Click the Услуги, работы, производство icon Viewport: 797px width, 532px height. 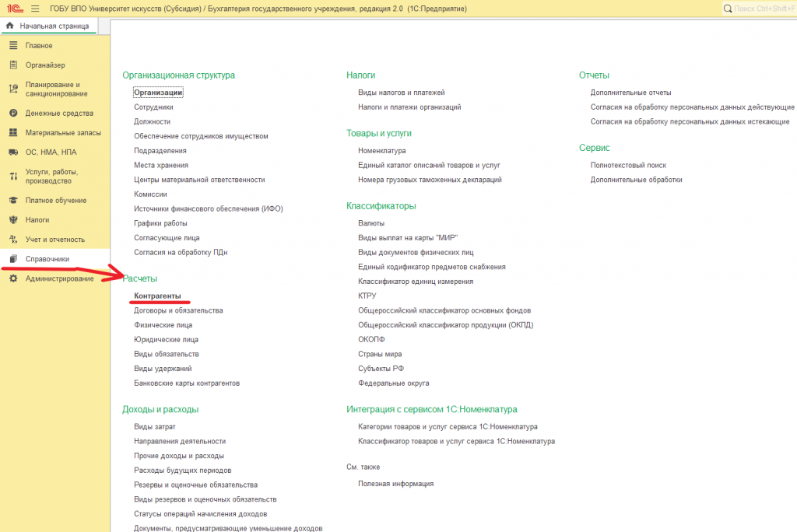point(13,177)
